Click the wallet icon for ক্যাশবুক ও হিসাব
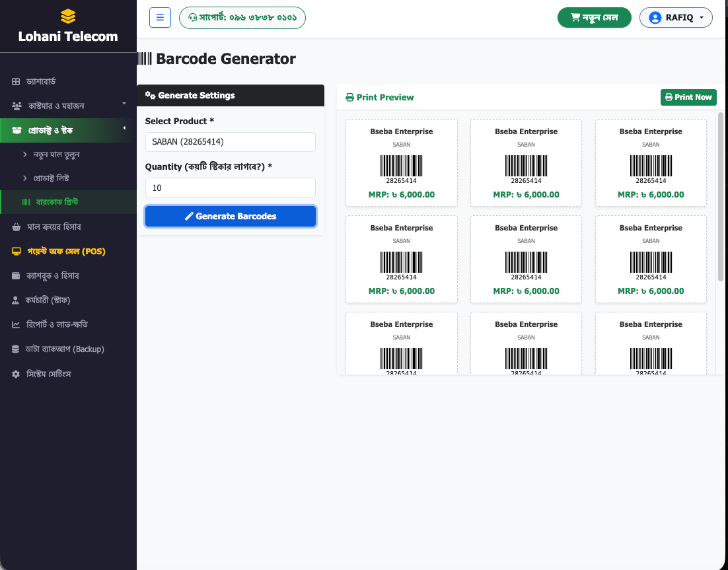This screenshot has height=570, width=728. [16, 275]
